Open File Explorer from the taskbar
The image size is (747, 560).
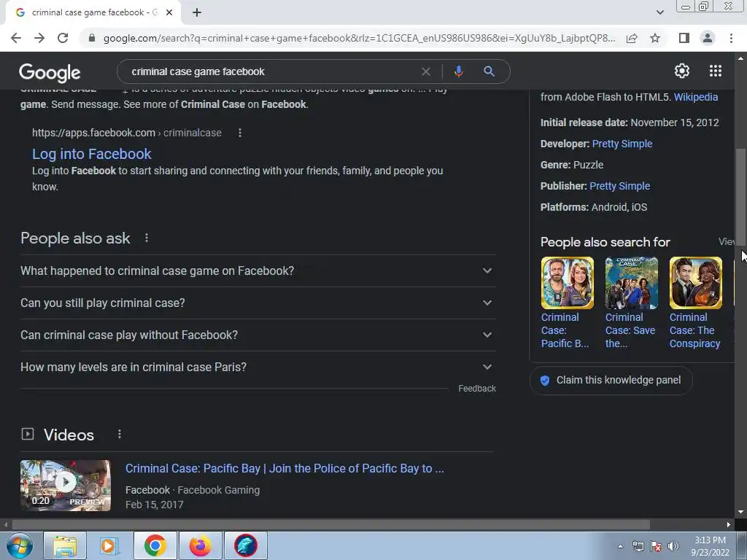[x=65, y=545]
